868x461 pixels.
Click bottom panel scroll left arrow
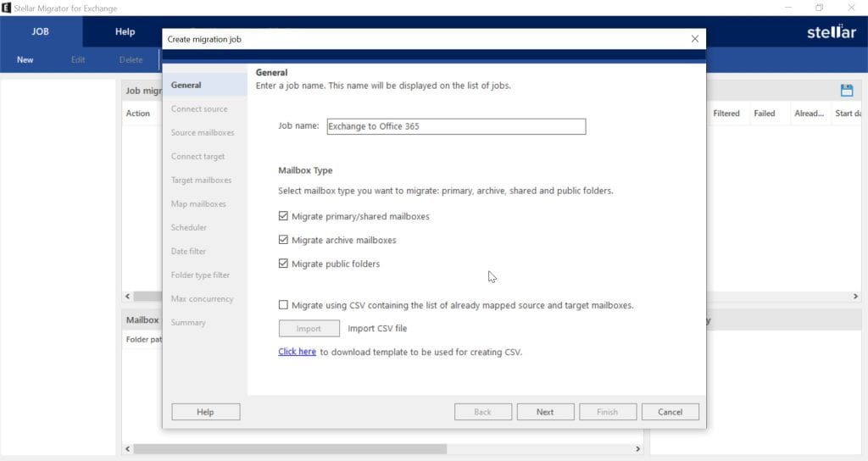(x=128, y=449)
